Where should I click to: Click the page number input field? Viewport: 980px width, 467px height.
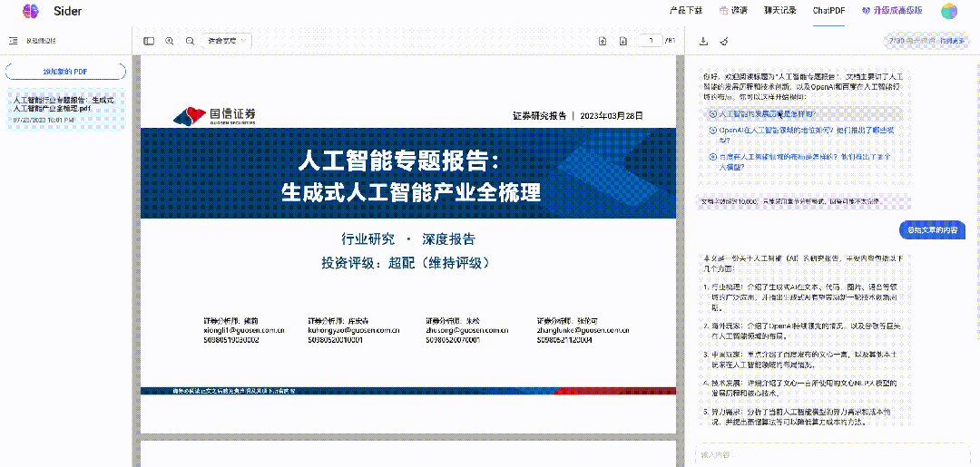tap(650, 41)
